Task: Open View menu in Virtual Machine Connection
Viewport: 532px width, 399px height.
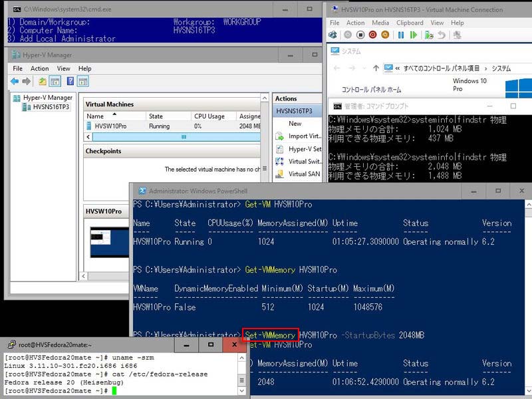Action: coord(437,23)
